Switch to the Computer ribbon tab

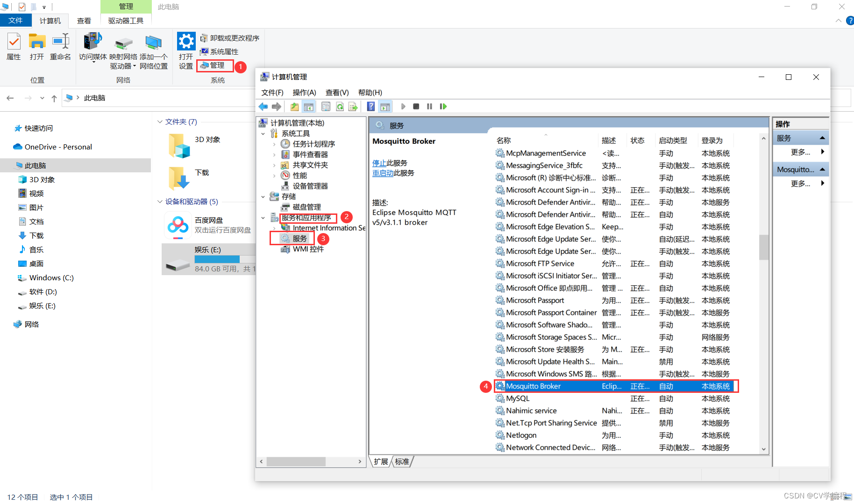click(x=50, y=21)
